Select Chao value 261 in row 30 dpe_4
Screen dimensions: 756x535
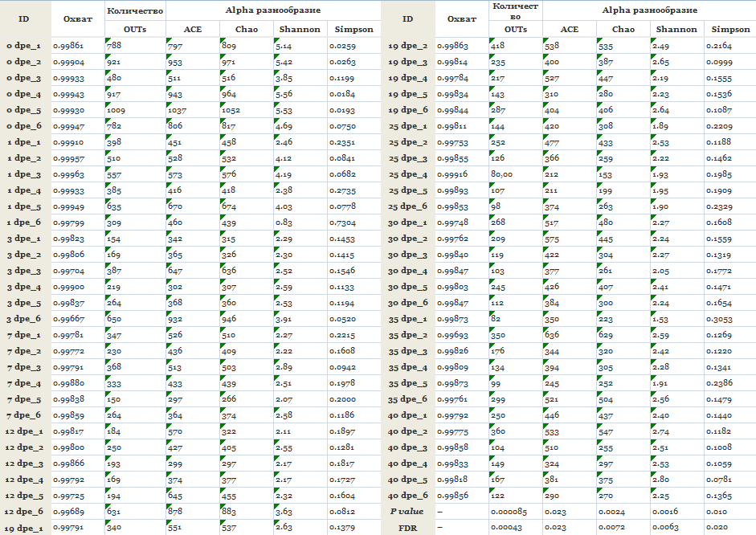point(606,271)
